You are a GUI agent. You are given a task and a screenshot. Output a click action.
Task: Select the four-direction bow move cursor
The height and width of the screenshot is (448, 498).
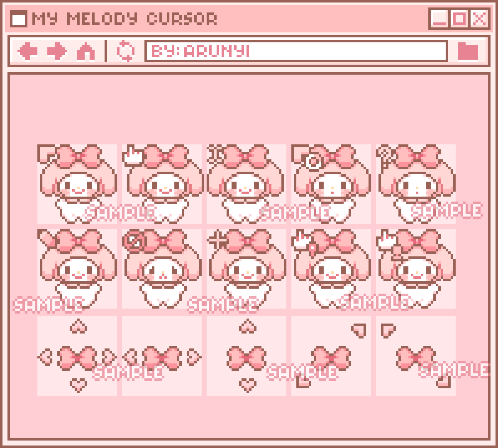point(77,356)
